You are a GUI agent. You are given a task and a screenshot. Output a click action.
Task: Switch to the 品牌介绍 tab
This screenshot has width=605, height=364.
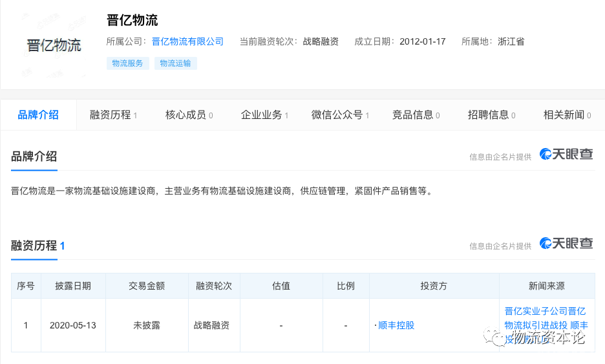[38, 114]
